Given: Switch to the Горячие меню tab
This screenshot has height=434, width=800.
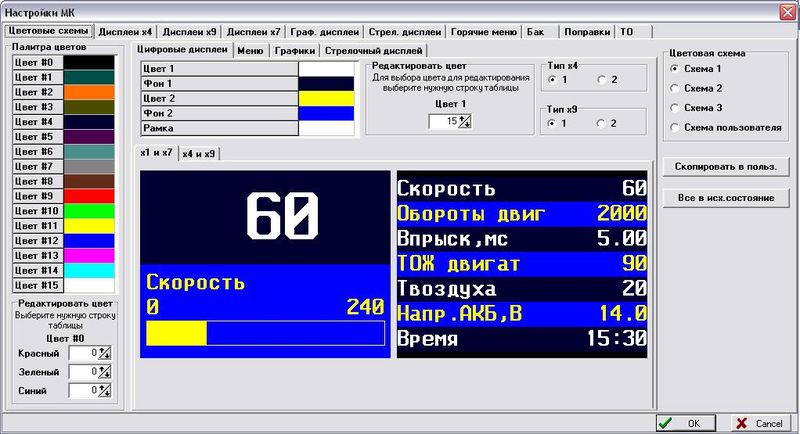Looking at the screenshot, I should (x=484, y=31).
